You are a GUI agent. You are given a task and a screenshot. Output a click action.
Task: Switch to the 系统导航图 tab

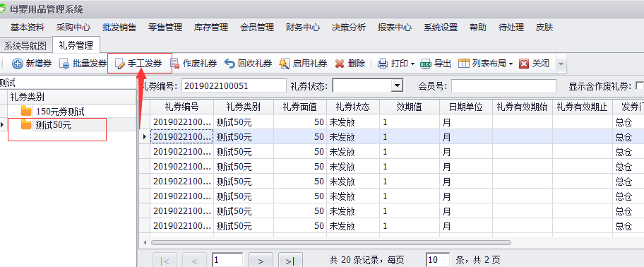(27, 45)
